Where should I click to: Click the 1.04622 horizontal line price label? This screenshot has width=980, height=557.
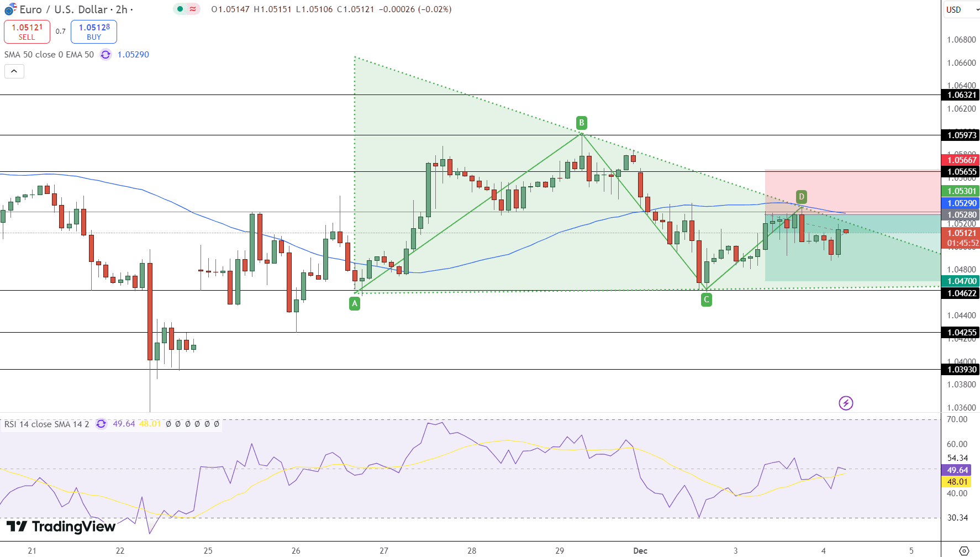click(961, 293)
